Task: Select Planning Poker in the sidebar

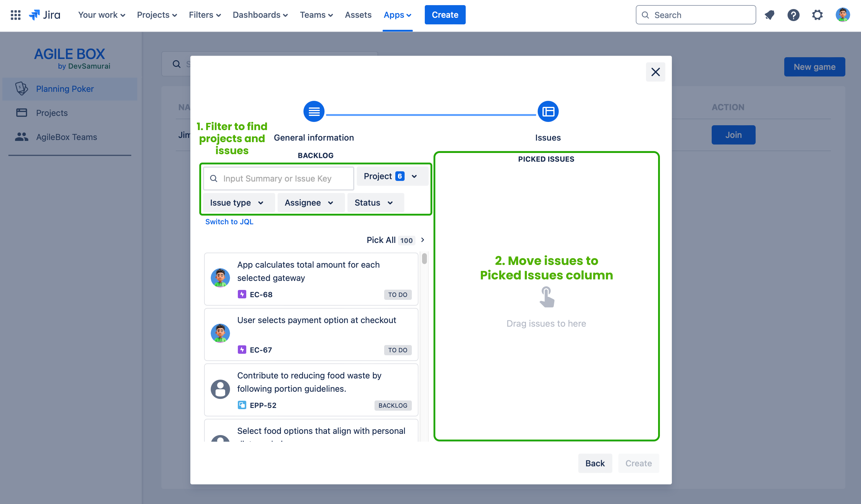Action: 70,89
